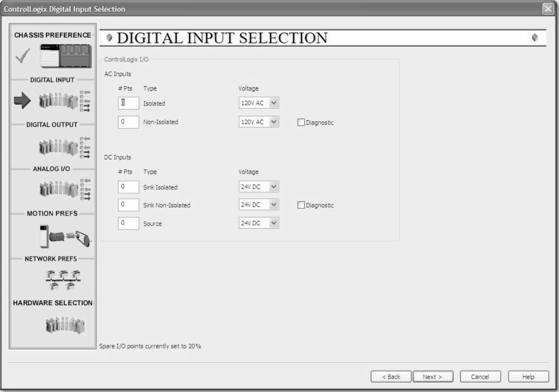Expand the AC Isolated voltage dropdown

(x=273, y=103)
